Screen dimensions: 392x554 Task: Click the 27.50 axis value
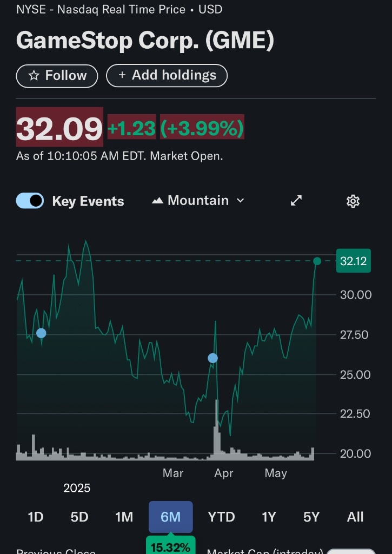(354, 334)
